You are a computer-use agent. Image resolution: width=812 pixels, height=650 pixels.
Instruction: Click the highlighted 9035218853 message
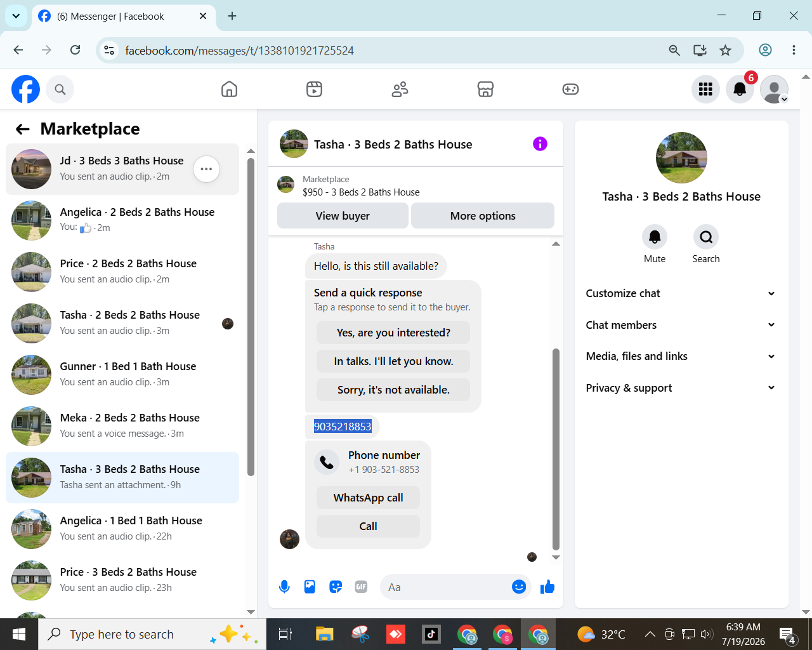[343, 427]
